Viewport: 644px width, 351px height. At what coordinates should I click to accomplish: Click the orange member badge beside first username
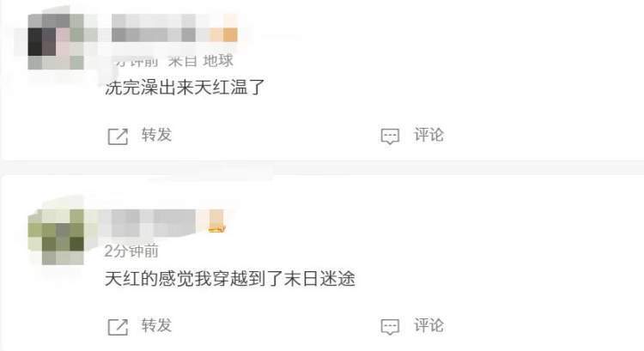224,28
